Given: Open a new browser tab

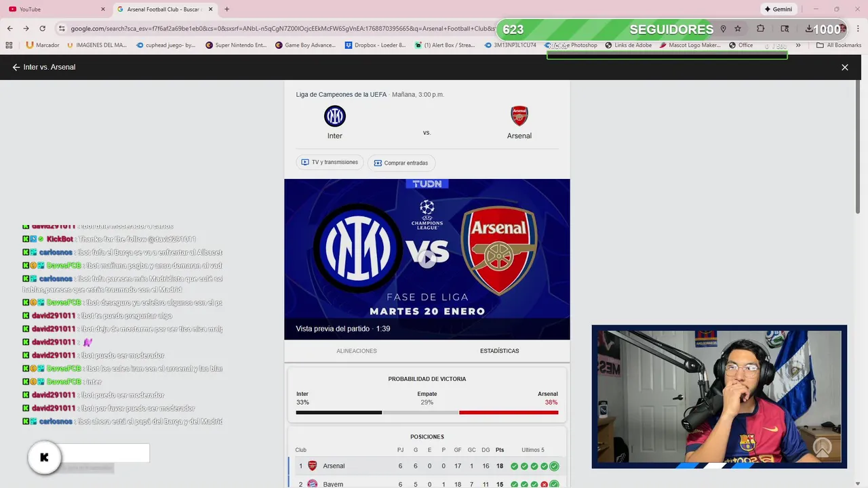Looking at the screenshot, I should (226, 9).
